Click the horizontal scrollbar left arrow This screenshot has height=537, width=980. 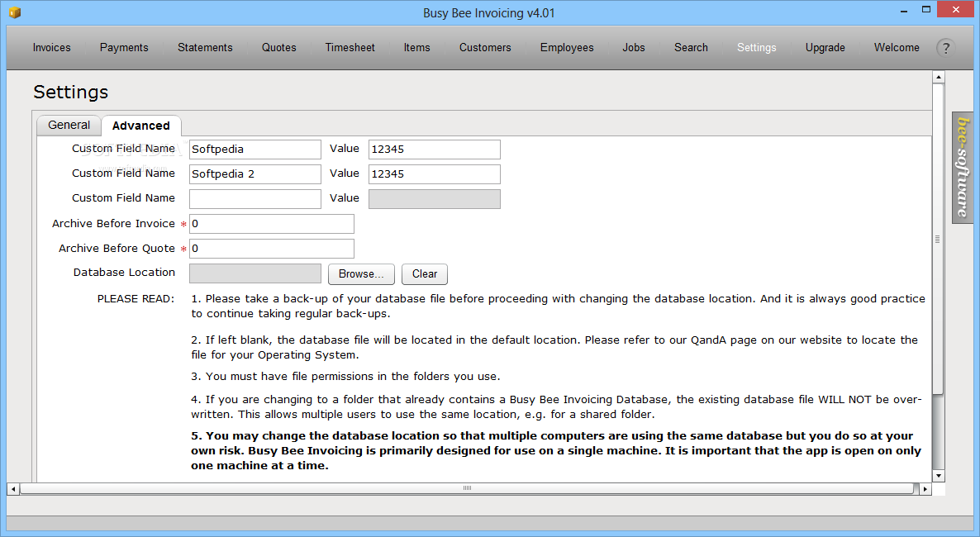click(13, 489)
